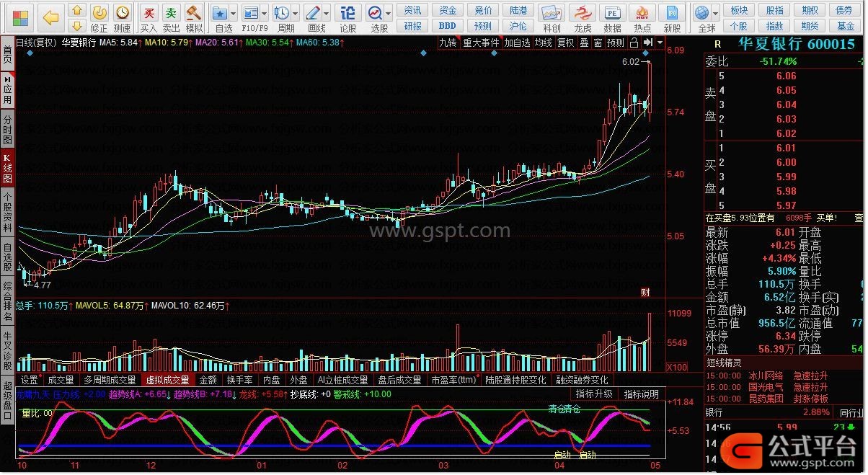The width and height of the screenshot is (868, 475).
Task: Click the BBD button
Action: [x=448, y=26]
